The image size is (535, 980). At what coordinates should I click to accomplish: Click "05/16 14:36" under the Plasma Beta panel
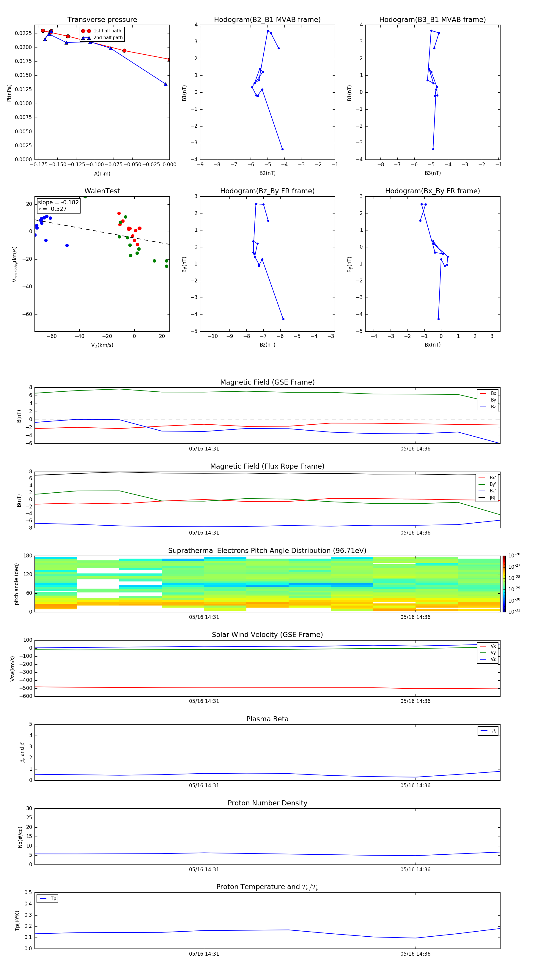click(415, 785)
